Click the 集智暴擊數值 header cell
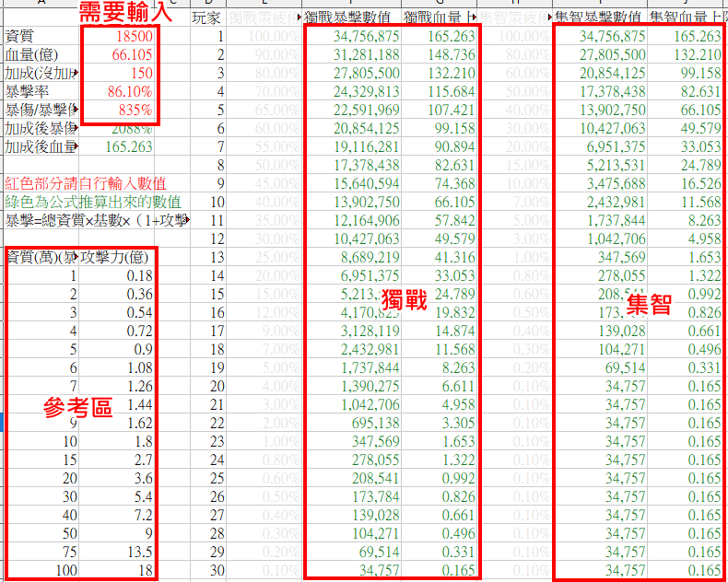This screenshot has width=728, height=582. (x=598, y=17)
